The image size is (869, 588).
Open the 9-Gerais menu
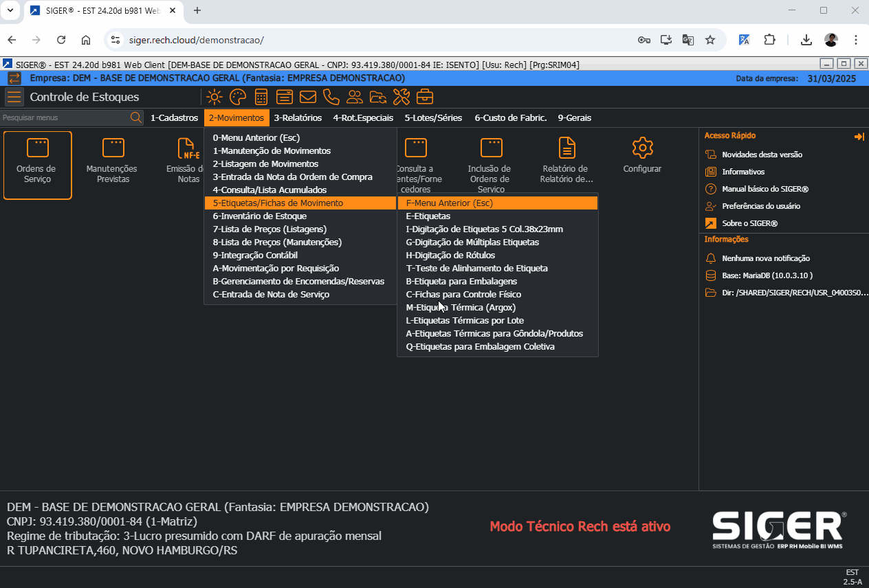(x=575, y=117)
